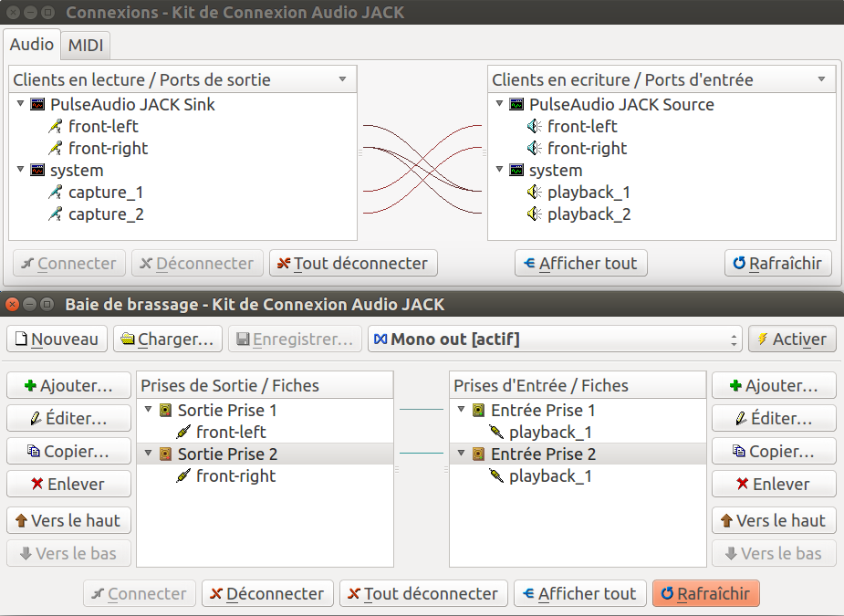Click the front-right plug icon under Sortie Prise 2
844x616 pixels.
[184, 476]
